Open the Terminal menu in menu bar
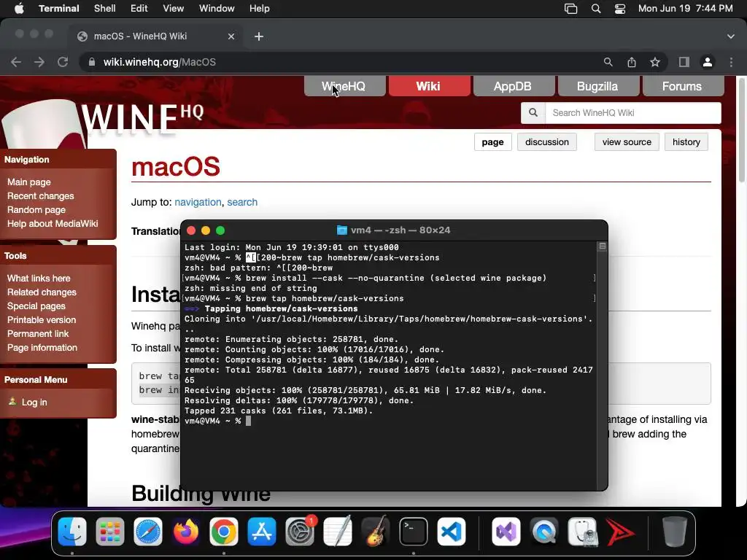 (x=58, y=9)
